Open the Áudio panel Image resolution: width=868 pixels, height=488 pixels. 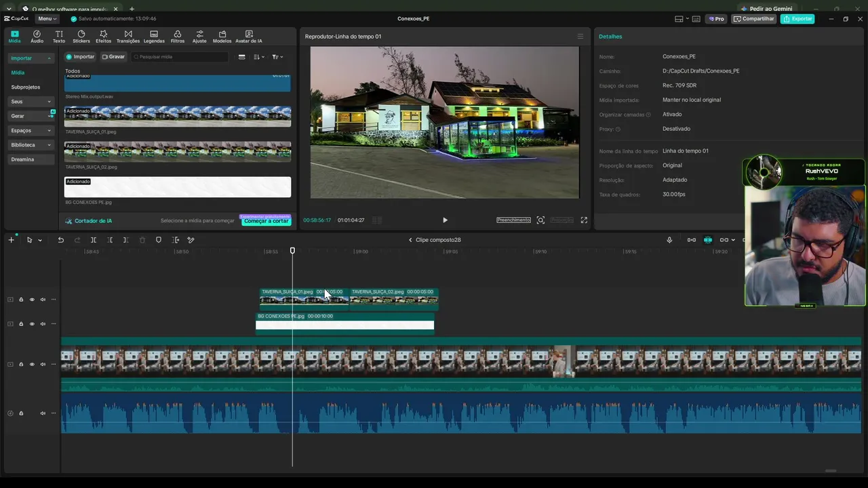tap(37, 37)
